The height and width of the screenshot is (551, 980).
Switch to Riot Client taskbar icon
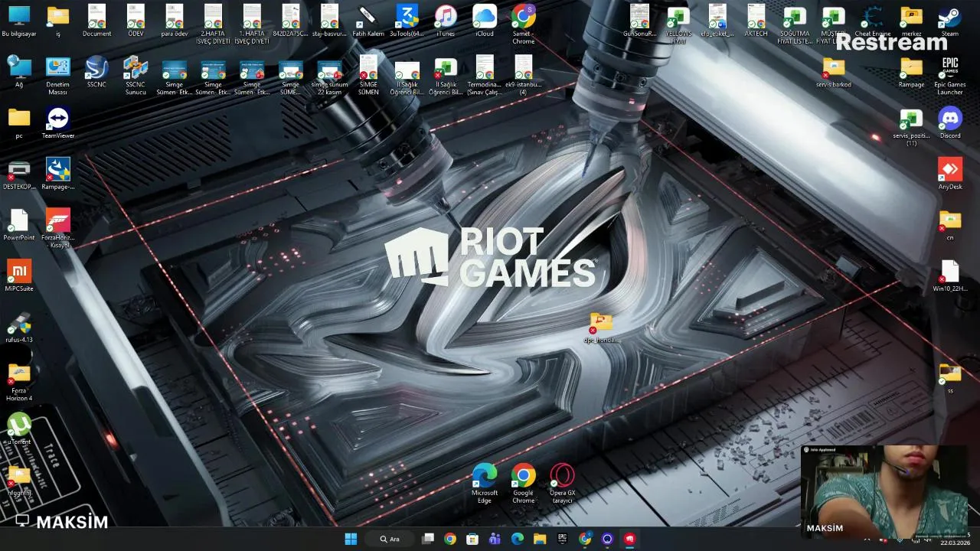point(629,539)
